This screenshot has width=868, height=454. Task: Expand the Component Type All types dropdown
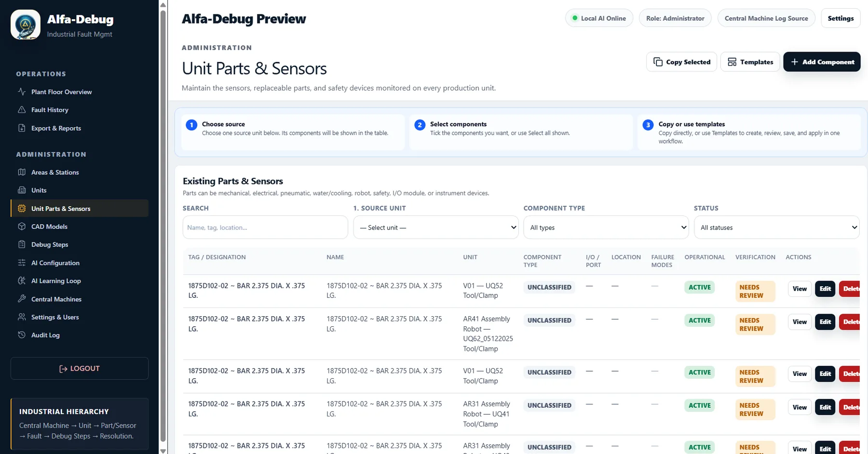click(x=606, y=227)
